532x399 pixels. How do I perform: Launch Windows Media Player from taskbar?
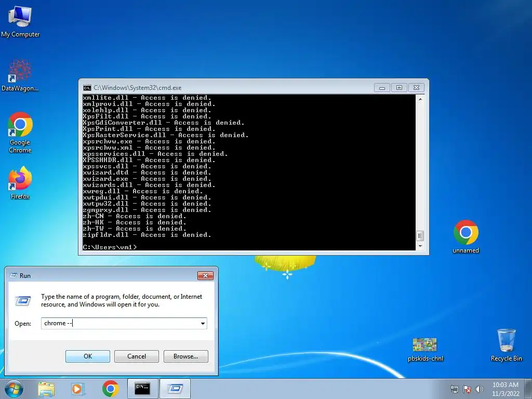point(77,389)
